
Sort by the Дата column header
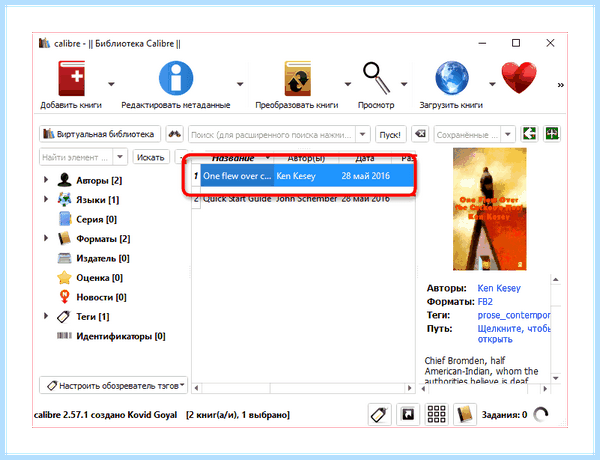tap(365, 158)
